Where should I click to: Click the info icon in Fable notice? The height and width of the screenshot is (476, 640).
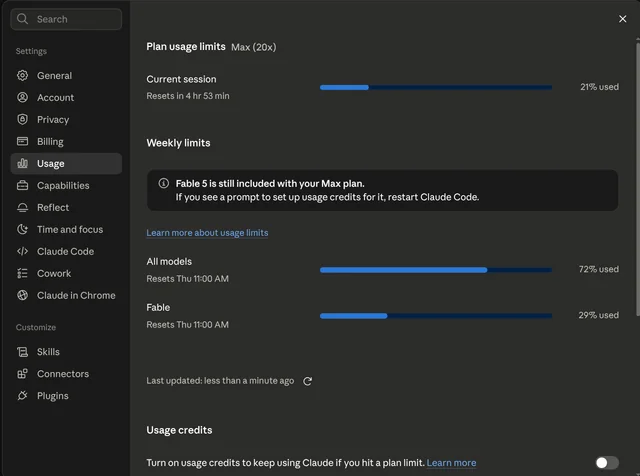point(164,183)
